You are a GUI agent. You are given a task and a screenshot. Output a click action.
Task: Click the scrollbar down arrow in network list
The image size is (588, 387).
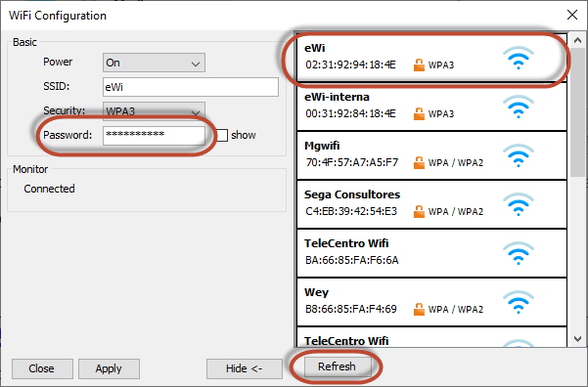[x=577, y=339]
